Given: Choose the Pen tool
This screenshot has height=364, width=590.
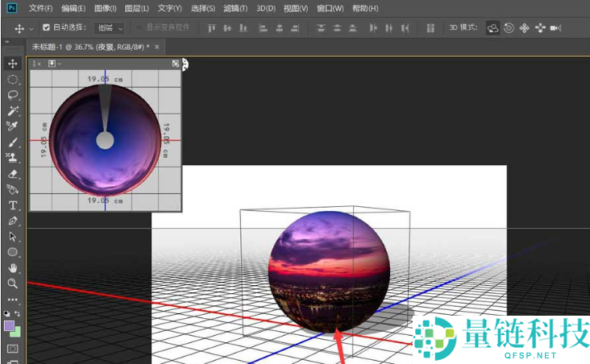Looking at the screenshot, I should point(13,221).
